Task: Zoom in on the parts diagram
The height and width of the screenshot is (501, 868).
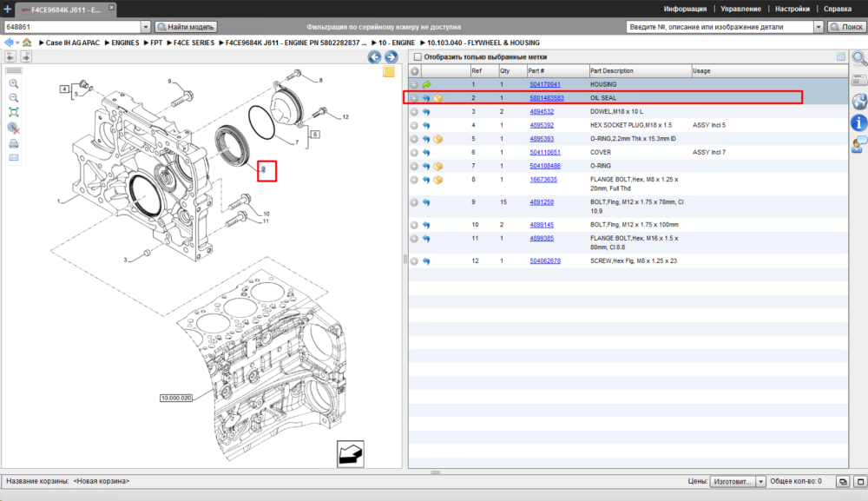Action: pyautogui.click(x=14, y=84)
